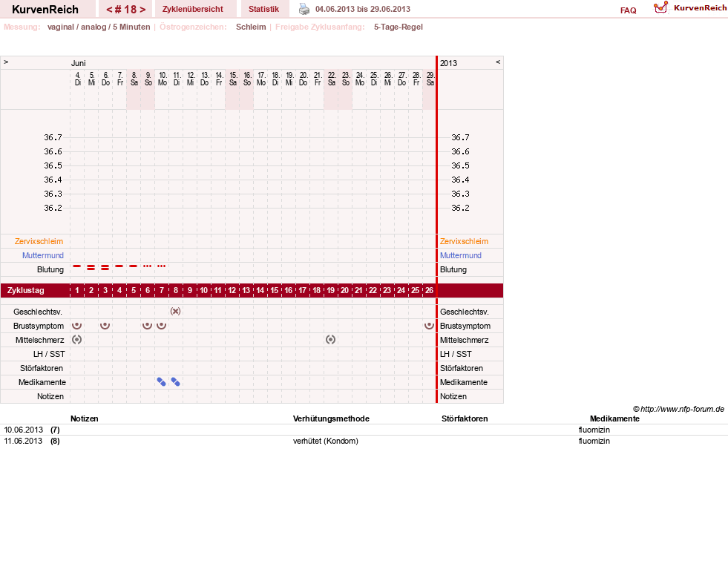Click Mittelschmerz icon on cycle day 1
Viewport: 728px width, 581px height.
(76, 339)
